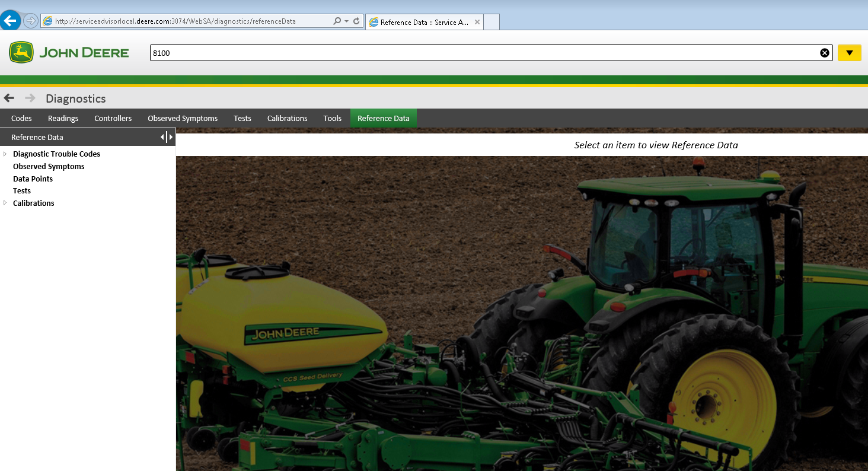
Task: Go to the Tests tab
Action: coord(242,118)
